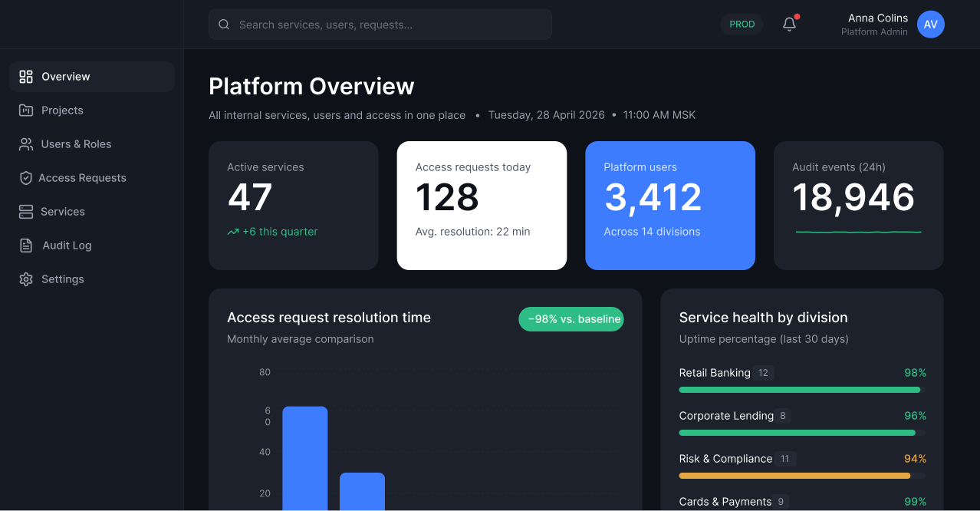Select the Active services card
The image size is (980, 511).
click(294, 206)
